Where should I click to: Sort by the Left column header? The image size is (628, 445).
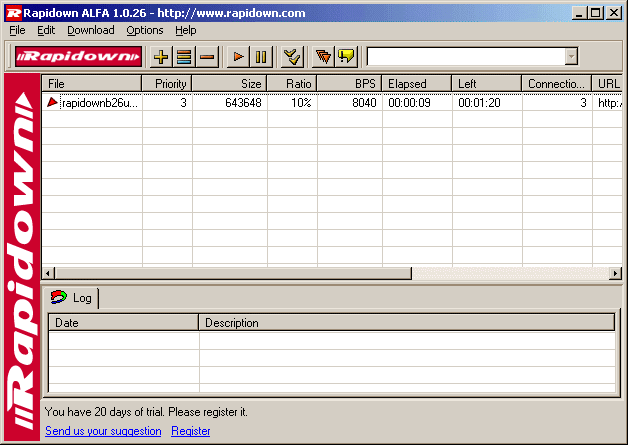click(487, 84)
